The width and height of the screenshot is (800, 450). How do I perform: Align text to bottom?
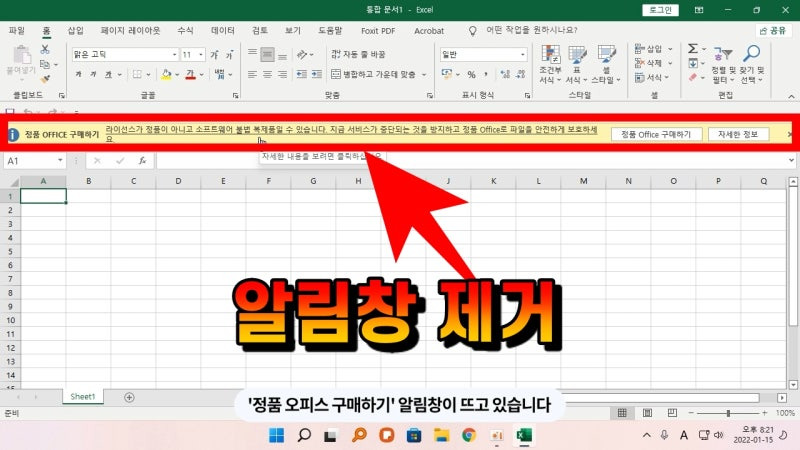[283, 55]
